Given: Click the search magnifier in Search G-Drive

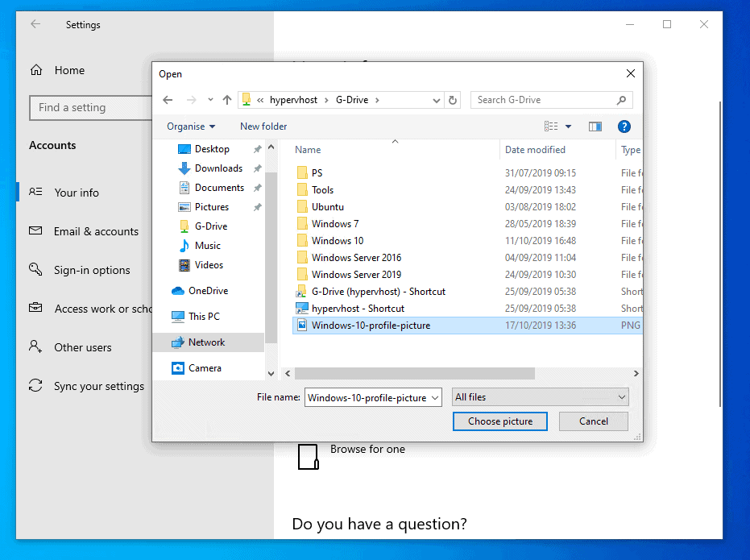Looking at the screenshot, I should point(620,100).
